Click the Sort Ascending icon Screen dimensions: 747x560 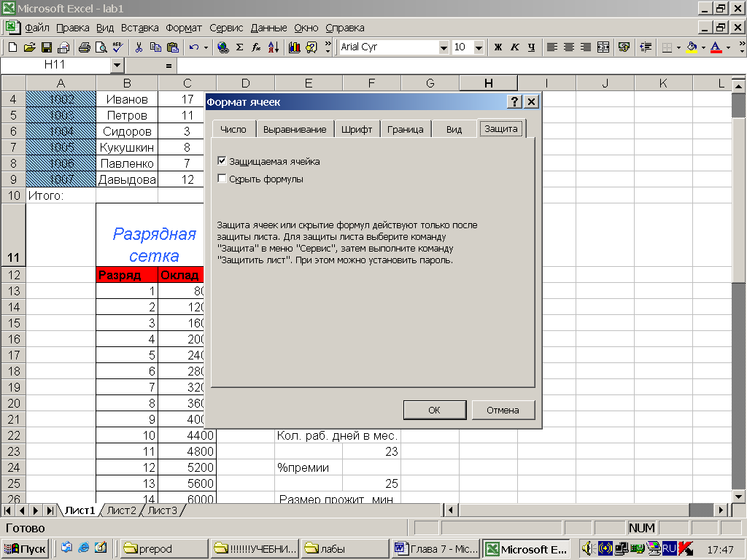pyautogui.click(x=274, y=47)
